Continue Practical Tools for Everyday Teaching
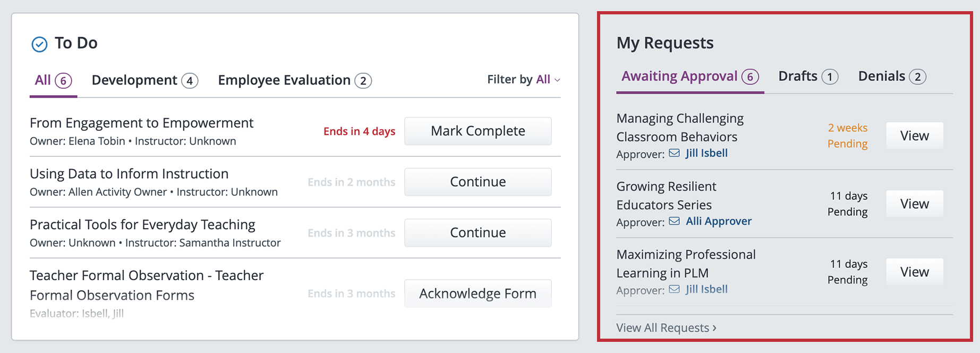Image resolution: width=980 pixels, height=353 pixels. coord(478,233)
